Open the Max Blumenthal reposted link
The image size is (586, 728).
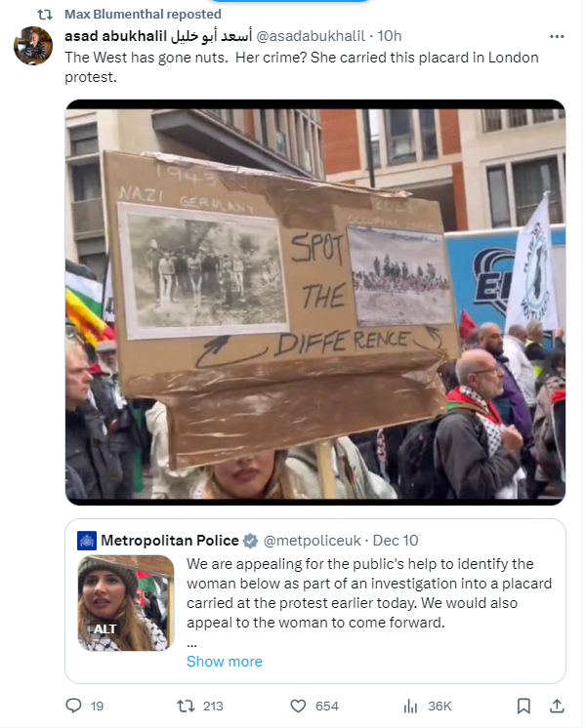[143, 15]
